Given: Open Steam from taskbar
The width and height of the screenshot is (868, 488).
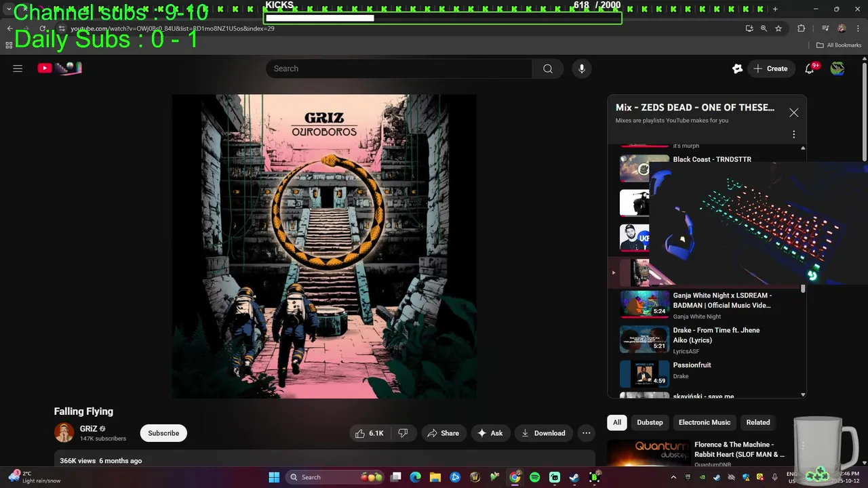Looking at the screenshot, I should pyautogui.click(x=574, y=477).
